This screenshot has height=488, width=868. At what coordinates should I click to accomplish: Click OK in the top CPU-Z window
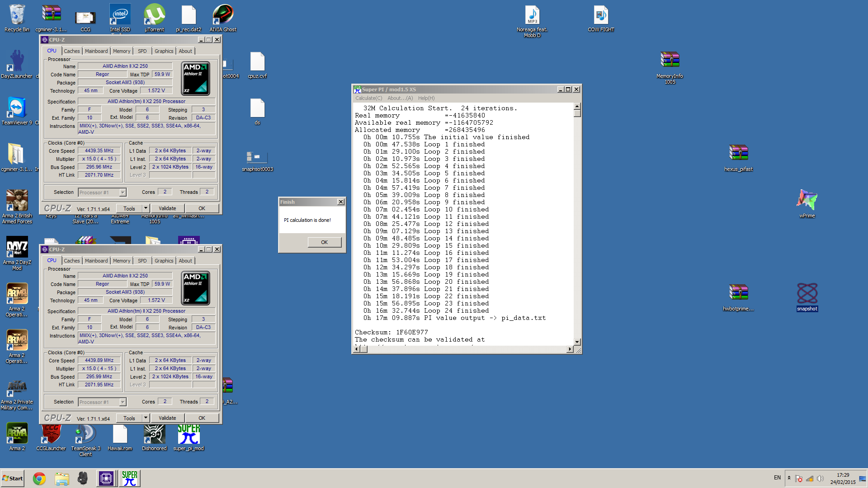(x=202, y=208)
